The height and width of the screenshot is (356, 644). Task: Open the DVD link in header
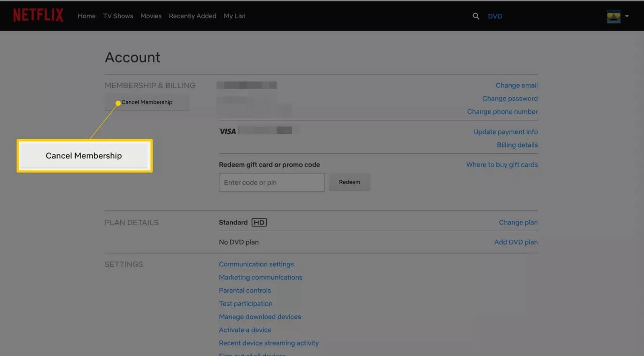click(495, 16)
